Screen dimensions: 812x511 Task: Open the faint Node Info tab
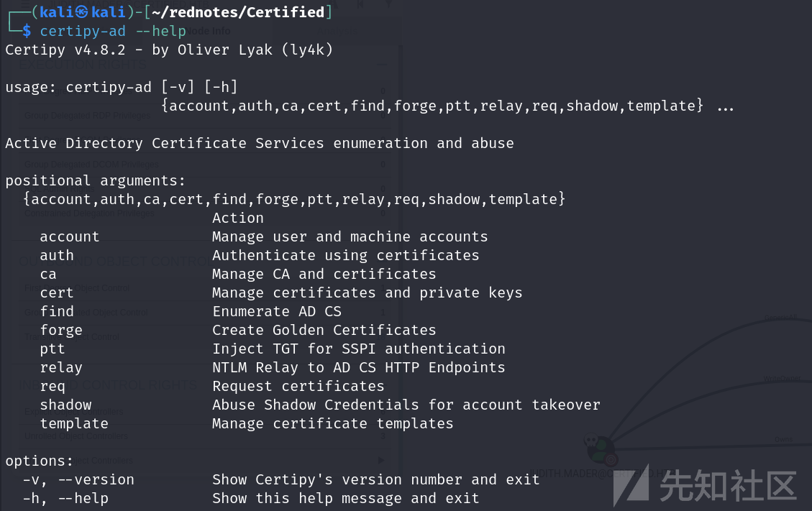tap(207, 31)
